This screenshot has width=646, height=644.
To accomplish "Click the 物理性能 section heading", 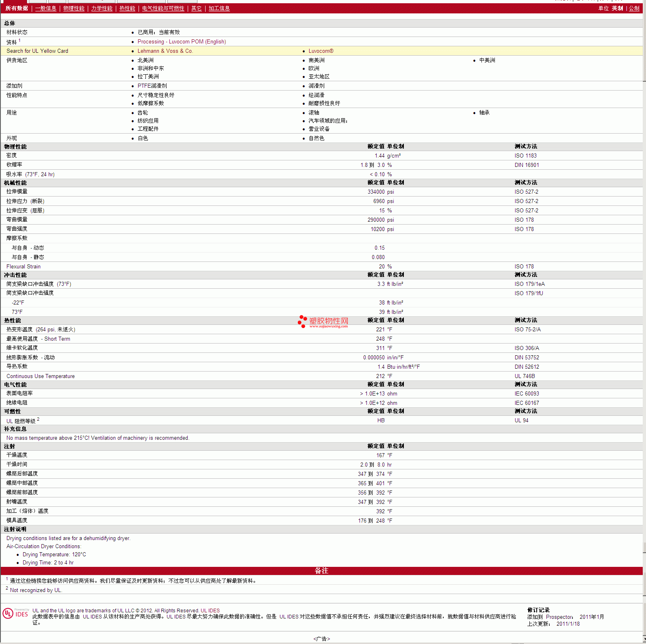I will tap(15, 147).
